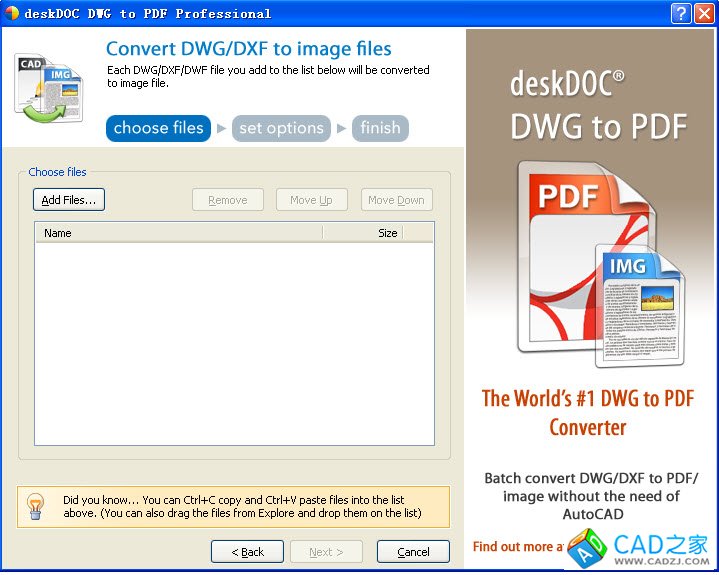Click the CAD之家 logo cube icon
Image resolution: width=719 pixels, height=575 pixels.
(587, 549)
